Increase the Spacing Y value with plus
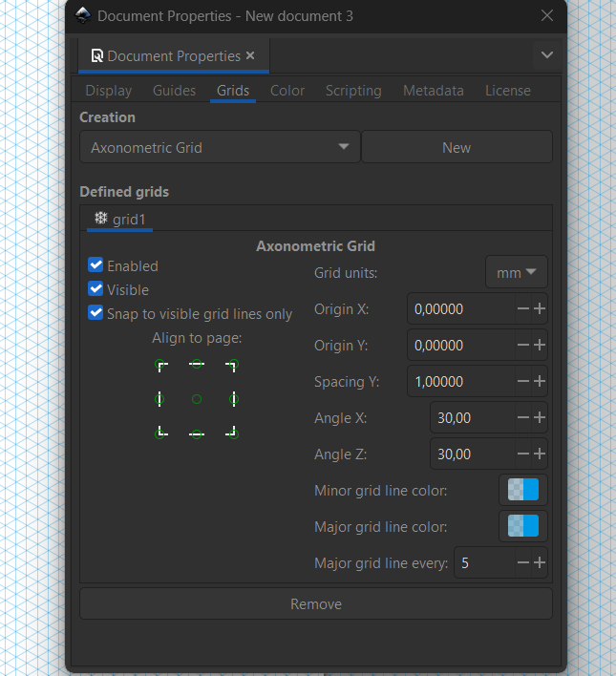Image resolution: width=616 pixels, height=676 pixels. pyautogui.click(x=540, y=381)
